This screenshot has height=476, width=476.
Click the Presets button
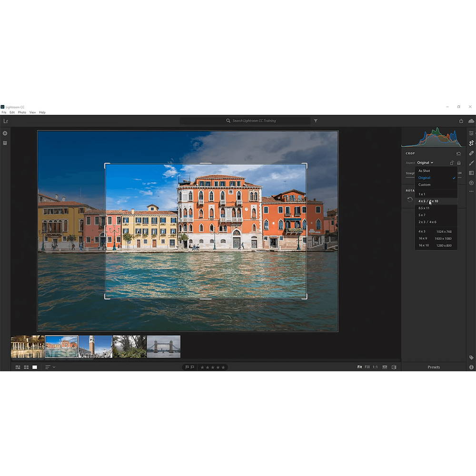pos(434,367)
